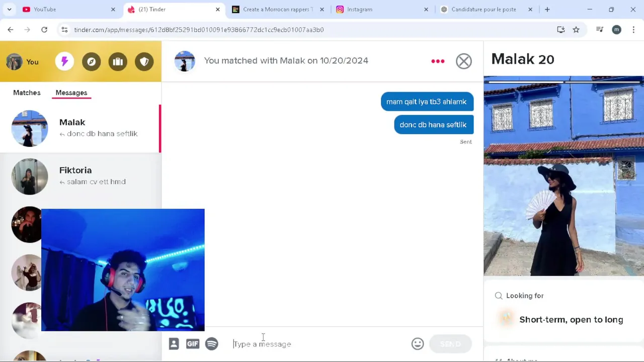
Task: Open the Chrome profile avatar
Action: 617,30
